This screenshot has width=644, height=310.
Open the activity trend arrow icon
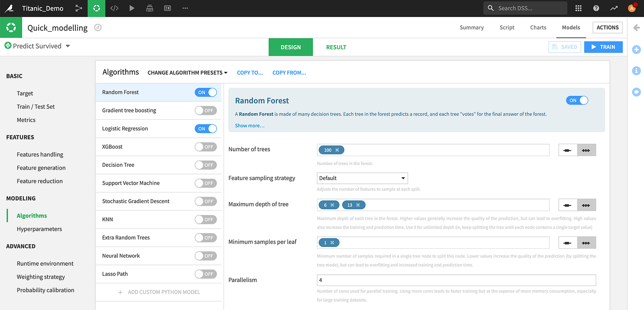[x=614, y=8]
